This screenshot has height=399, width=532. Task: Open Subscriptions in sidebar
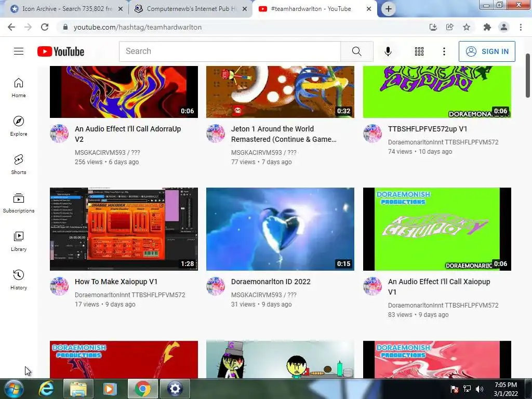pyautogui.click(x=19, y=203)
